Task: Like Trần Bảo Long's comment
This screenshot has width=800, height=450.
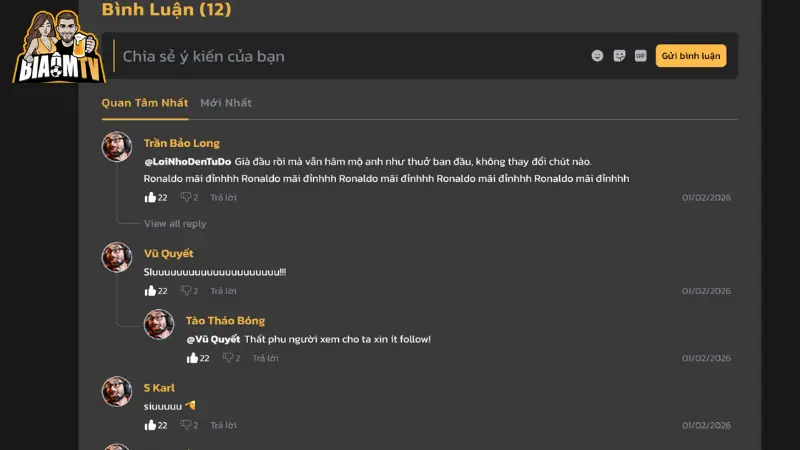Action: [151, 197]
